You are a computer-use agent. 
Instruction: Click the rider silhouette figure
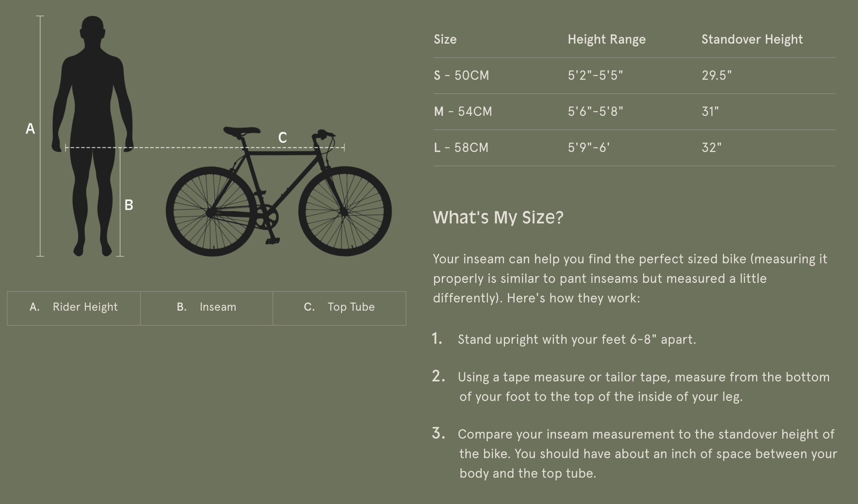tap(92, 113)
